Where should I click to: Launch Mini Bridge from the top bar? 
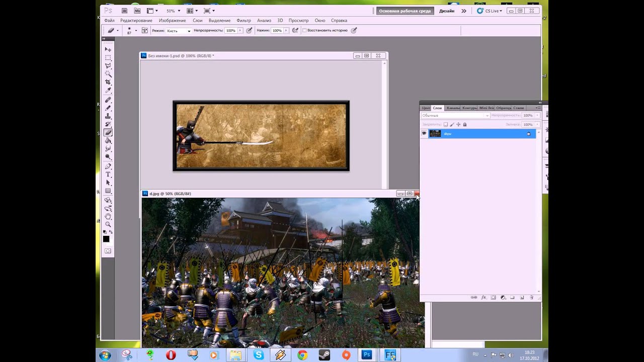pos(137,11)
